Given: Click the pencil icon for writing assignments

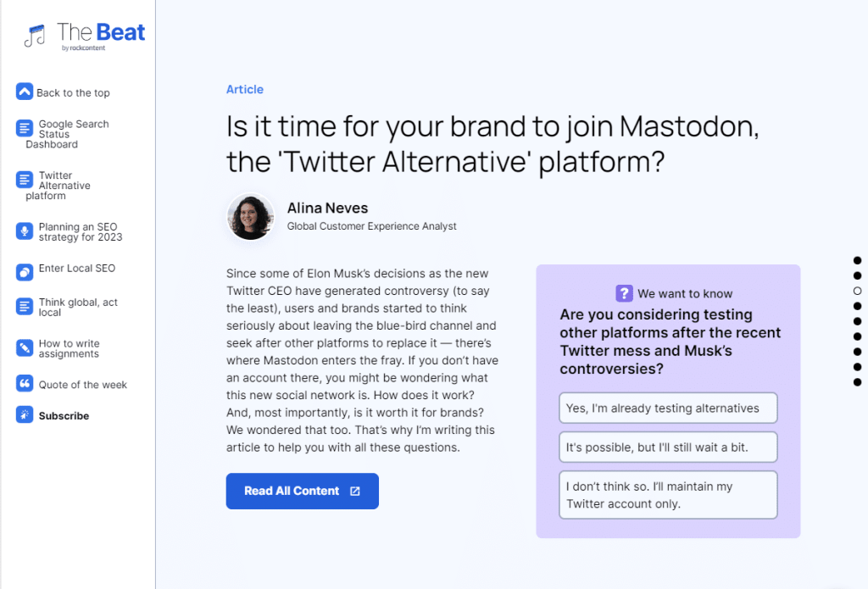Looking at the screenshot, I should tap(24, 347).
